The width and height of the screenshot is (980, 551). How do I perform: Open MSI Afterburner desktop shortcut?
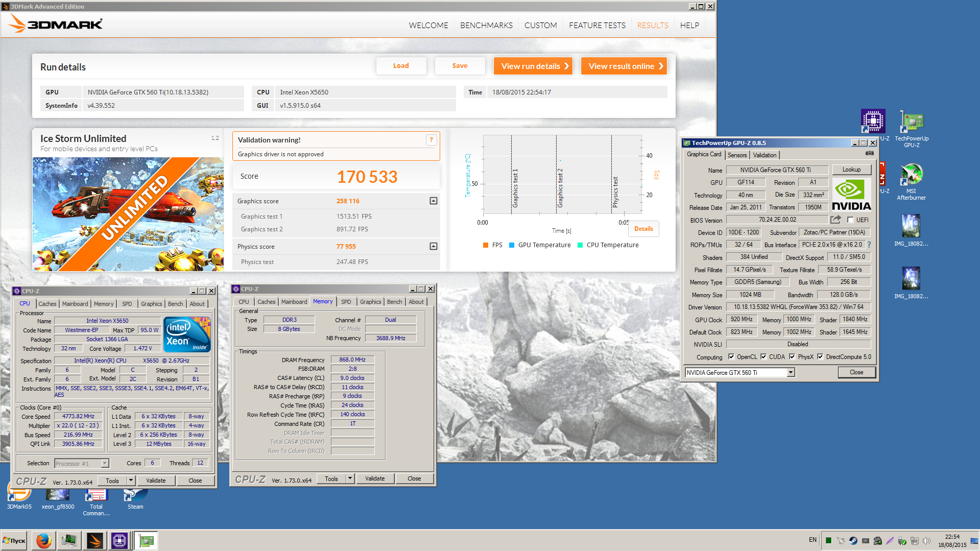[912, 182]
